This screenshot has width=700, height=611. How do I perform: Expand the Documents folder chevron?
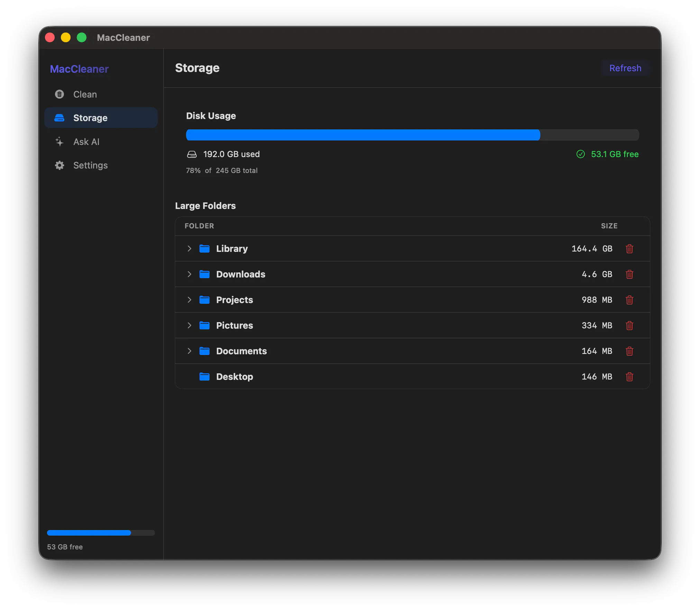click(x=189, y=351)
